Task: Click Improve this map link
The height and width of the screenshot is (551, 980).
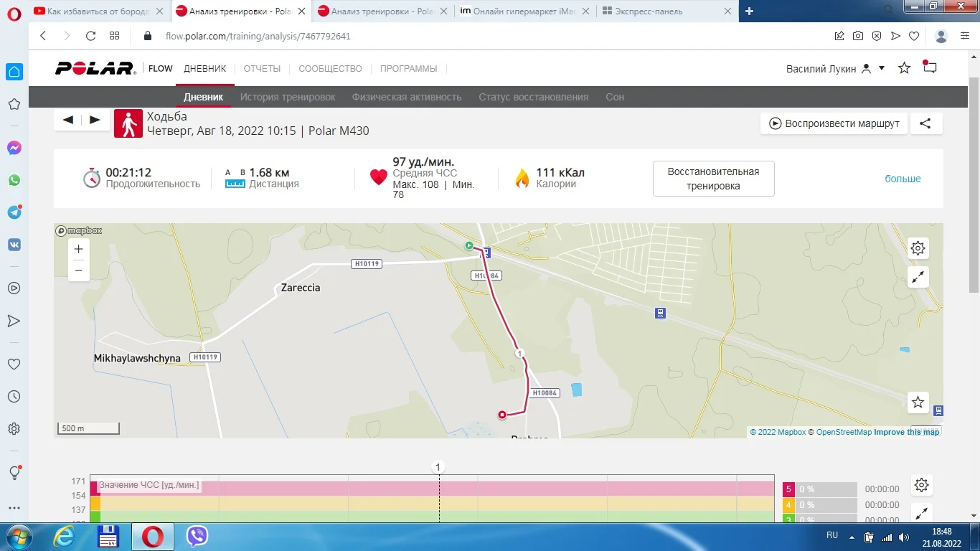Action: 906,432
